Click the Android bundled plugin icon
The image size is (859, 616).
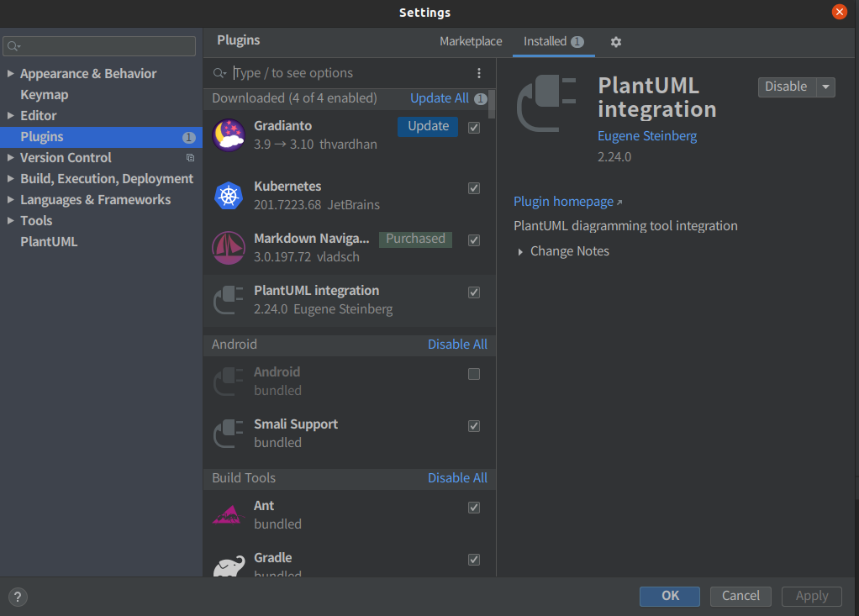pyautogui.click(x=229, y=381)
